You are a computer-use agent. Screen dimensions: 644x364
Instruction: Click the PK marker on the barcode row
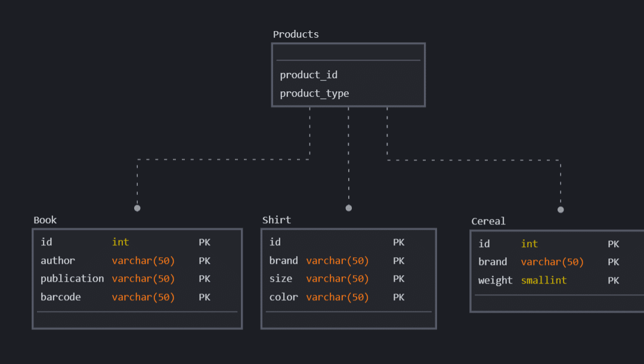(205, 297)
